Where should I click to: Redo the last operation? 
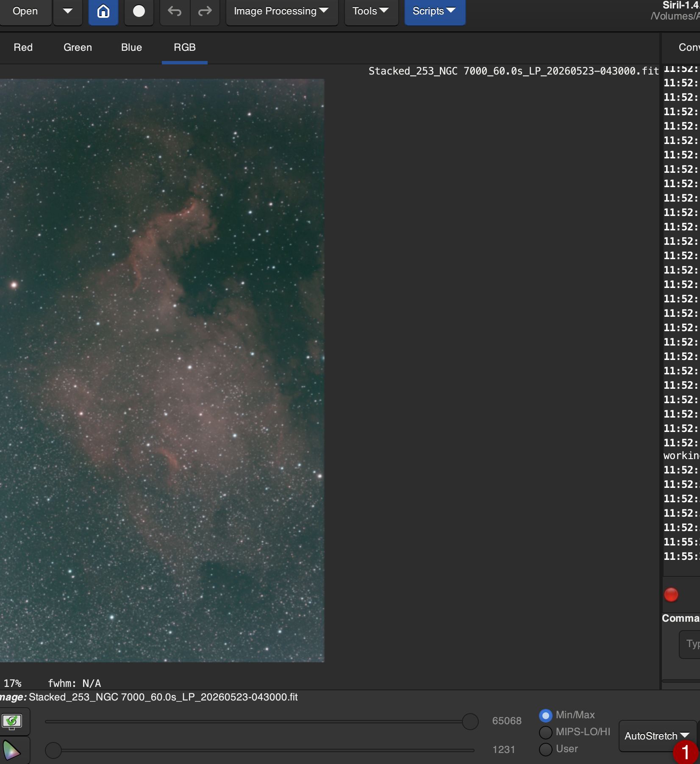pos(205,11)
